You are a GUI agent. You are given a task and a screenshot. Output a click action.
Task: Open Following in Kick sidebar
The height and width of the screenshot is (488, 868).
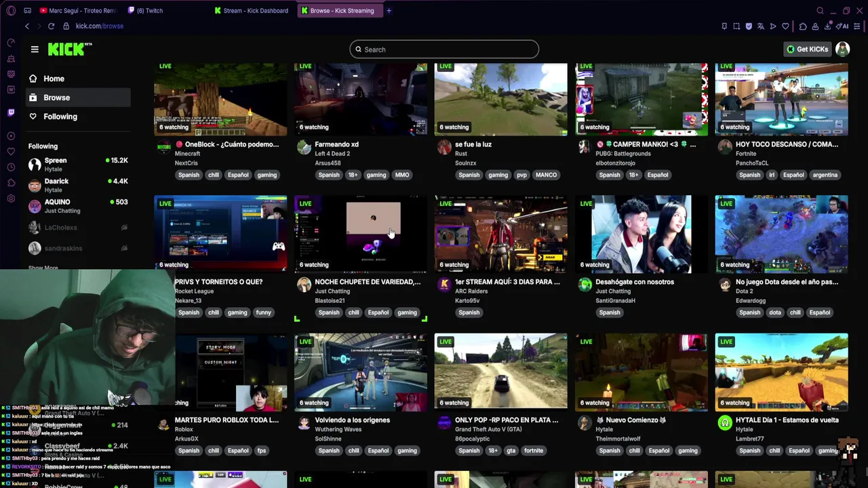coord(79,117)
